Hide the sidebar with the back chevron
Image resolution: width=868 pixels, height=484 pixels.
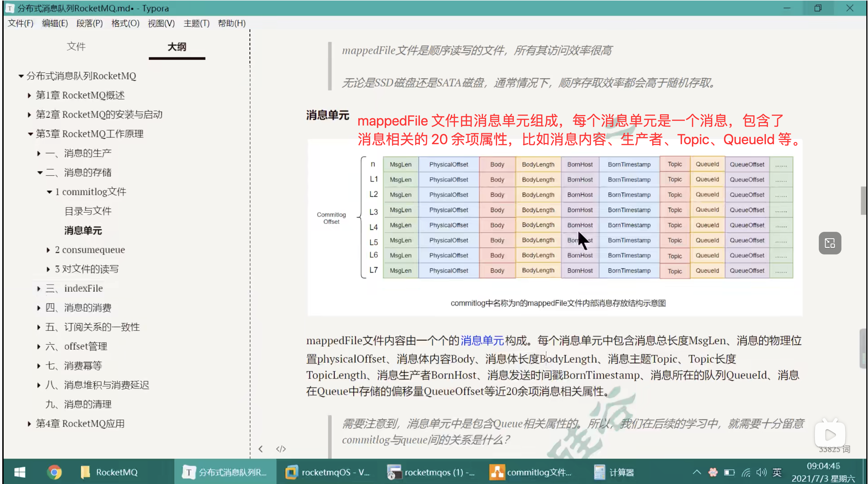tap(260, 449)
